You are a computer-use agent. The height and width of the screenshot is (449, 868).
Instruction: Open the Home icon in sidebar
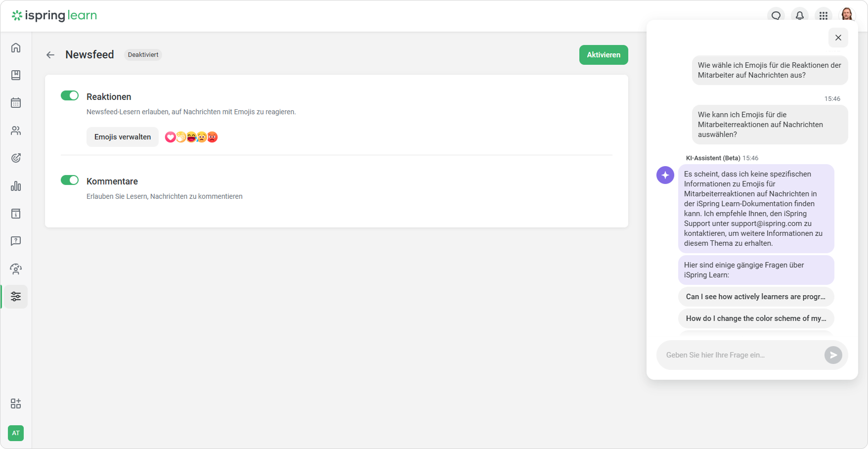(x=16, y=47)
